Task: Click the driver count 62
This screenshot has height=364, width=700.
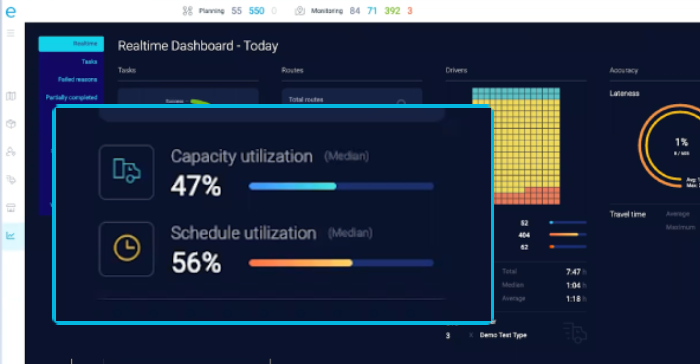Action: [525, 247]
